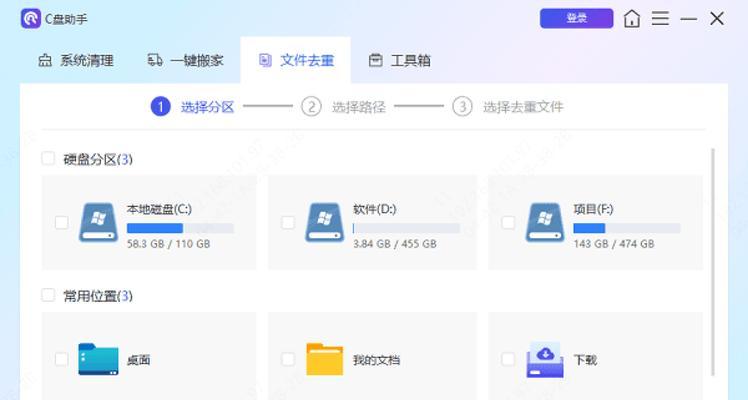Click the 选择路径 step label
Screen dimensions: 748x400
point(359,107)
